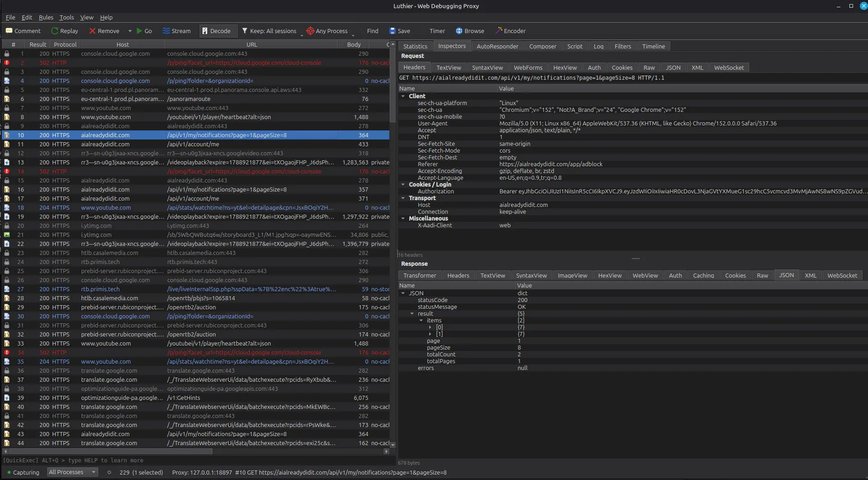The width and height of the screenshot is (868, 480).
Task: Click the icon of session 27 row
Action: tap(7, 289)
